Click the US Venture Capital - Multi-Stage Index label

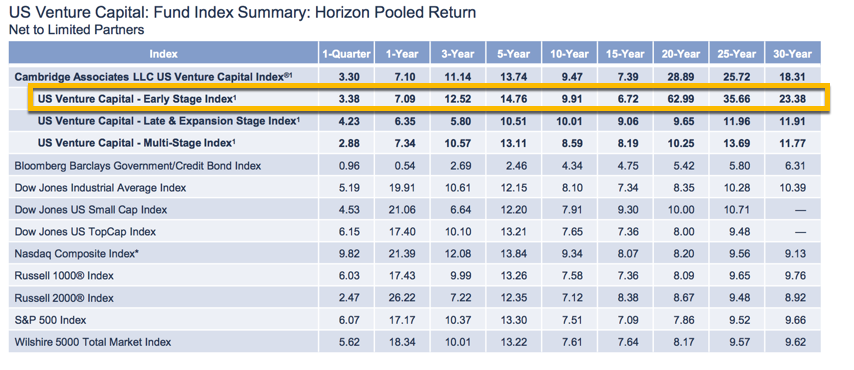(137, 143)
